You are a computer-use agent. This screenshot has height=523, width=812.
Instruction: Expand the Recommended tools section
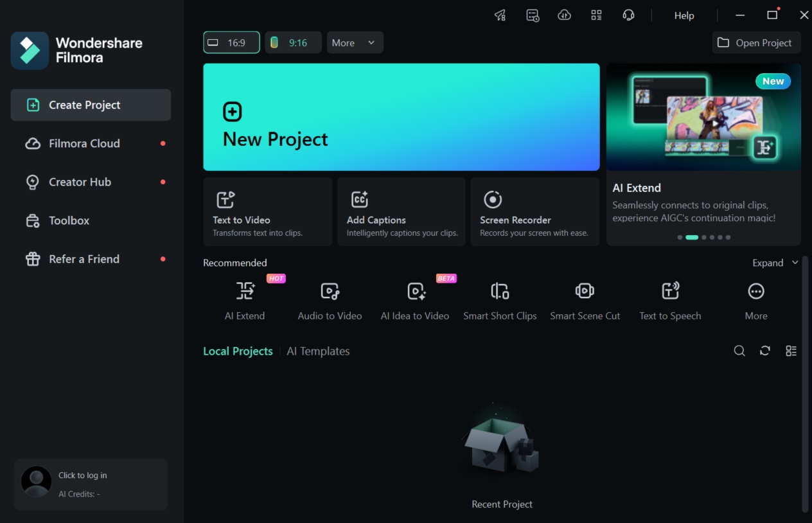coord(775,263)
